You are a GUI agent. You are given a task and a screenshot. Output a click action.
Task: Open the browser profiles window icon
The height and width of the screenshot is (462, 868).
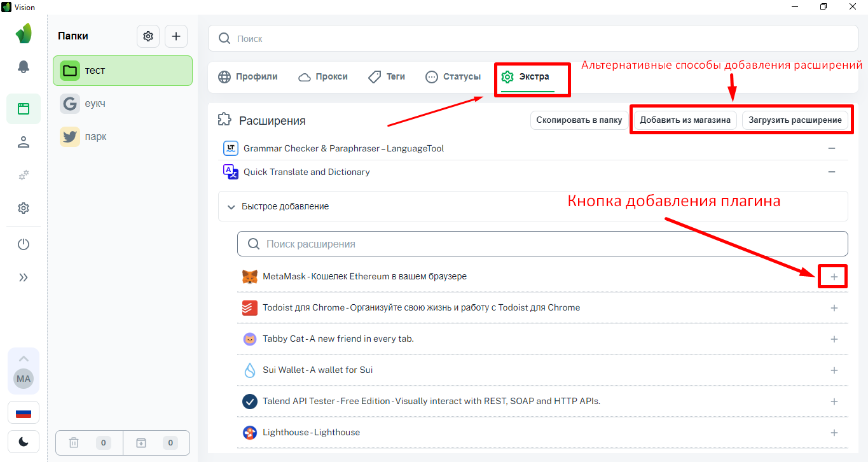24,109
